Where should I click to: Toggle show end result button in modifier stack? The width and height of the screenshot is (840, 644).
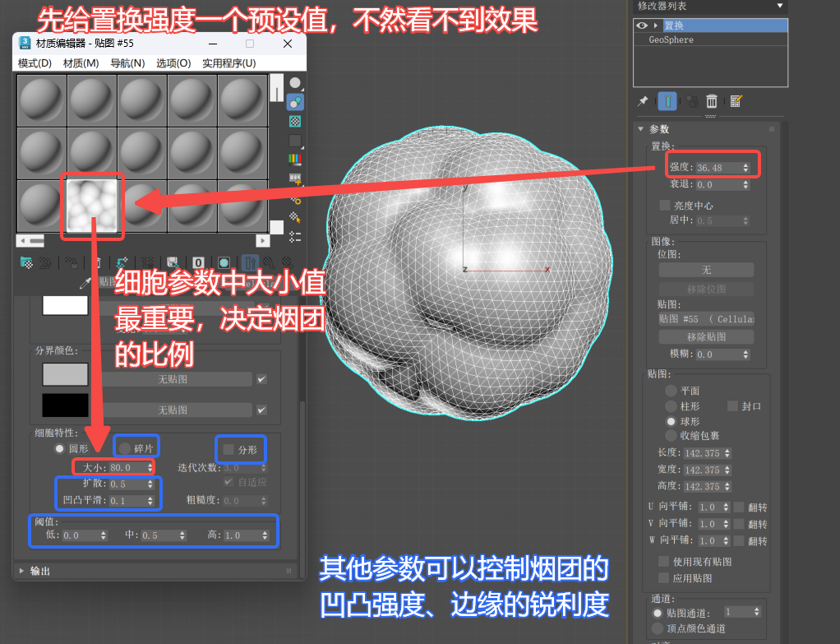(x=667, y=101)
